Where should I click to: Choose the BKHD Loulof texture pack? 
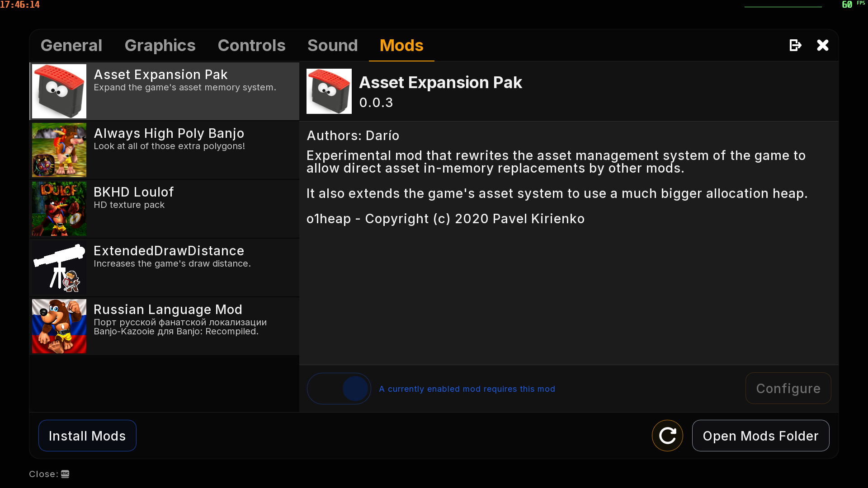165,209
